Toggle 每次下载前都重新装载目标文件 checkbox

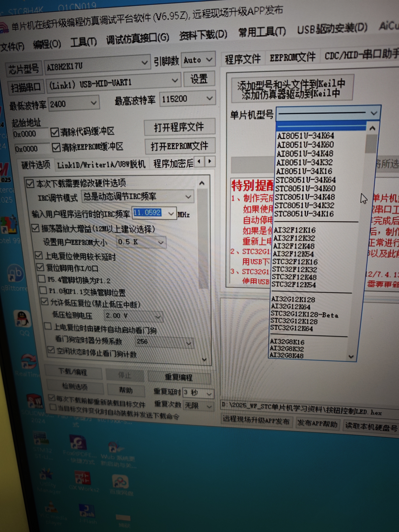click(x=52, y=398)
